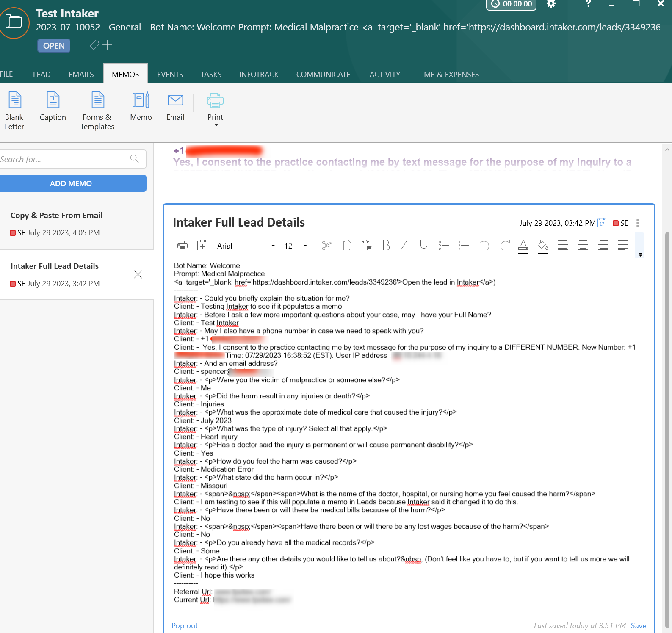The image size is (672, 633).
Task: Click the copy icon in editor toolbar
Action: pyautogui.click(x=347, y=246)
